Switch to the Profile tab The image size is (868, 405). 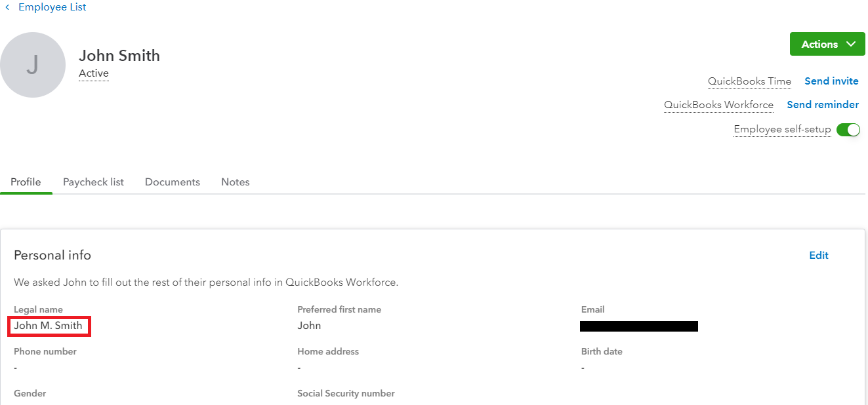tap(26, 182)
